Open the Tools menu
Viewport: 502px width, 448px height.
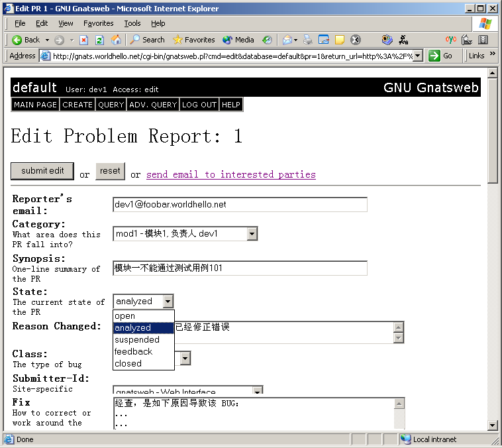point(132,23)
